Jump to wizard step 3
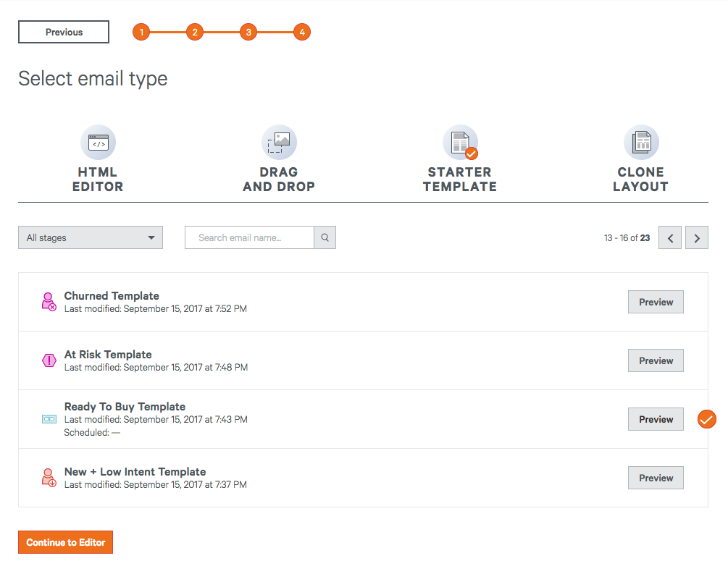This screenshot has width=728, height=574. click(x=248, y=32)
